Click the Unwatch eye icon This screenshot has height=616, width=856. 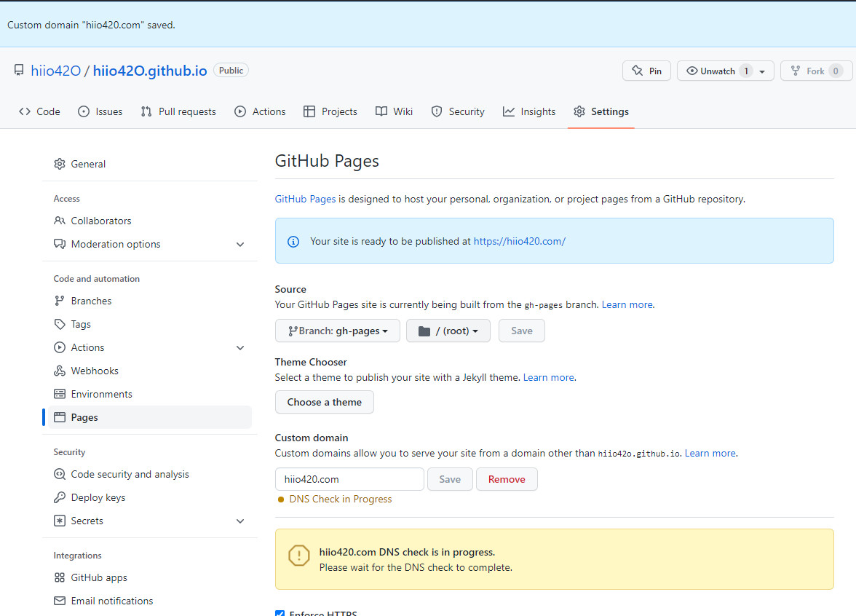(691, 71)
